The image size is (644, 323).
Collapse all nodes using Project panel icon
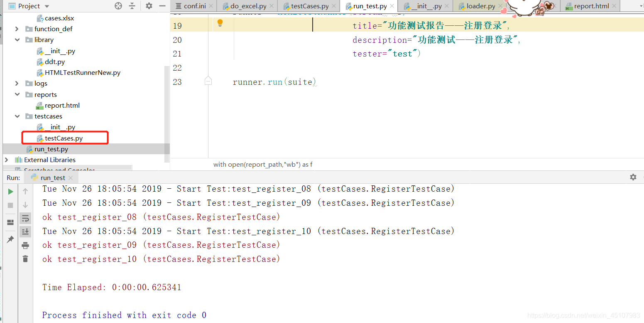click(132, 6)
